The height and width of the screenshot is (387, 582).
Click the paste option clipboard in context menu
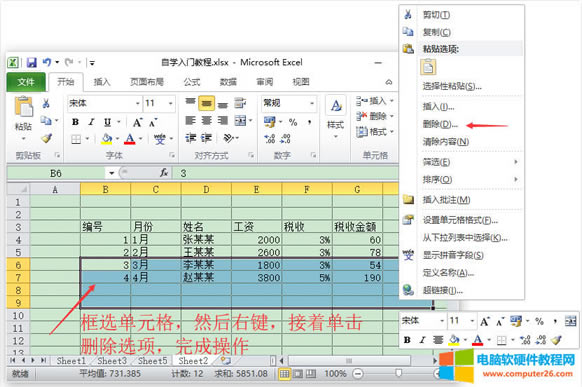click(x=428, y=67)
